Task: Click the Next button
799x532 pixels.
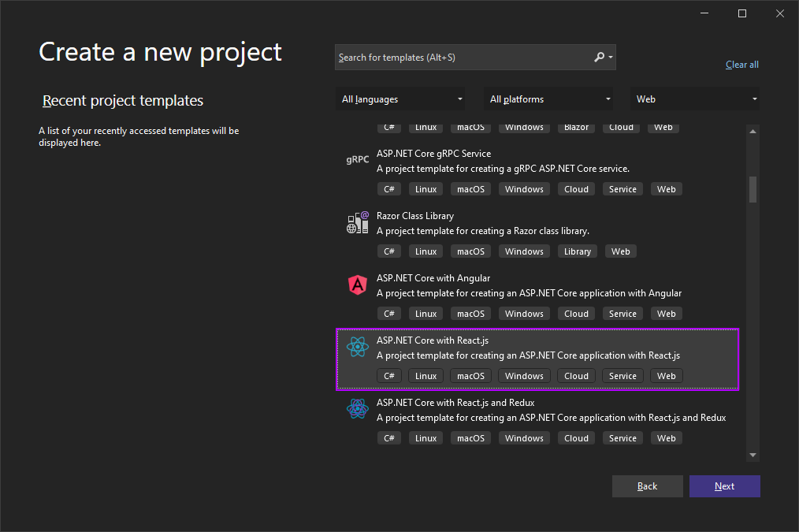Action: tap(725, 486)
